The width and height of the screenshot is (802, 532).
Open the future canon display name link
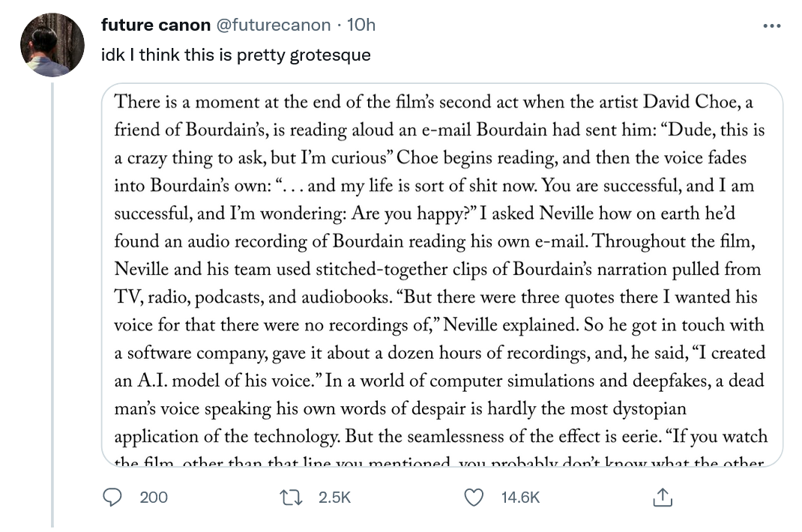(x=155, y=25)
